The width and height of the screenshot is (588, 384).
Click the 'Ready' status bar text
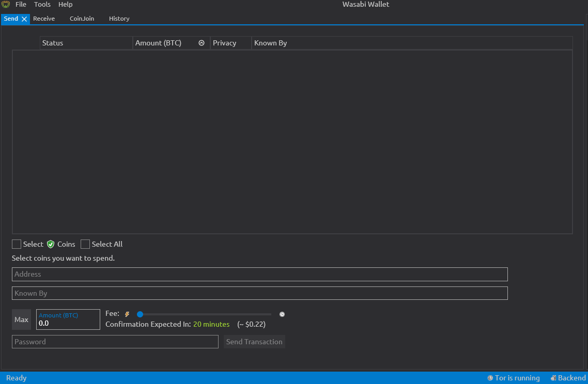tap(17, 378)
